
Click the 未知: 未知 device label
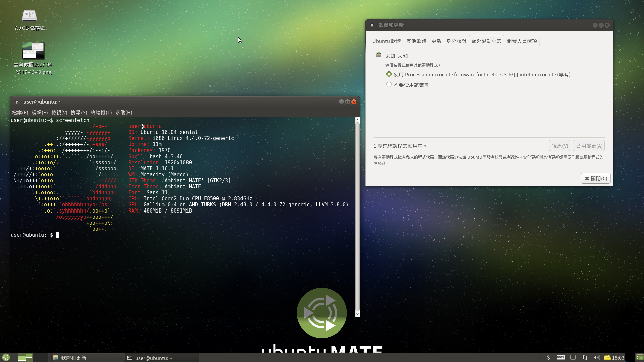pyautogui.click(x=396, y=56)
